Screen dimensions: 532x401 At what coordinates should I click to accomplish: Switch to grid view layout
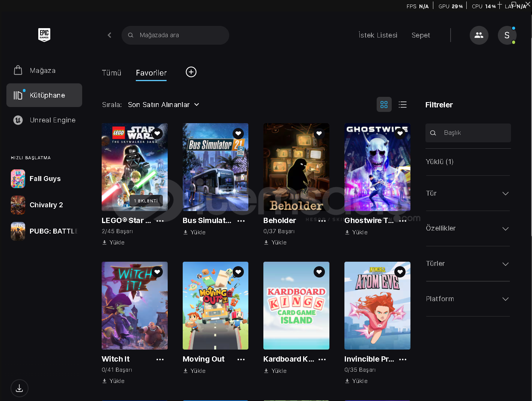point(384,104)
